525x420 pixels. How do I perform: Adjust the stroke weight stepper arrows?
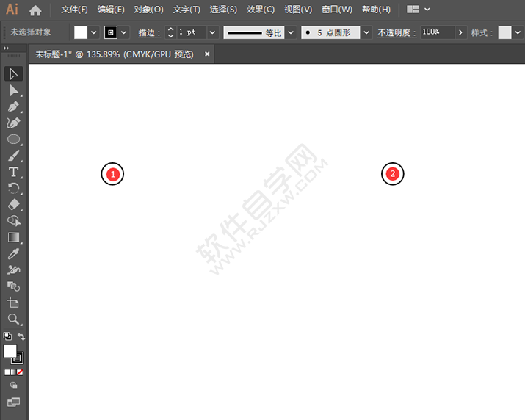[x=170, y=32]
